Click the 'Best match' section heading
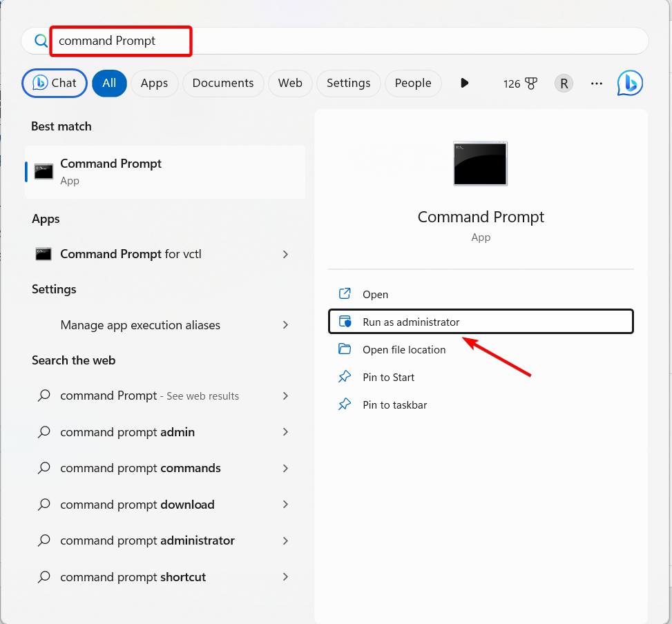672x624 pixels. coord(61,126)
